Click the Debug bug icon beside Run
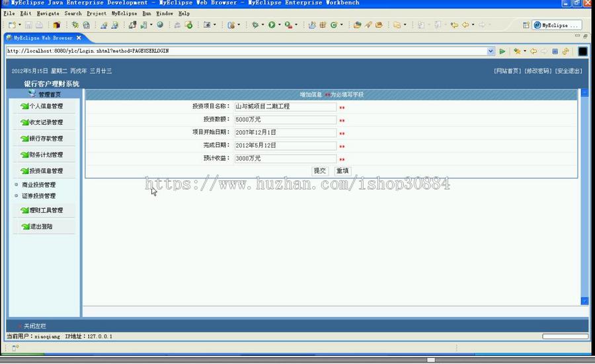Screen dimensions: 595x364 (x=255, y=25)
